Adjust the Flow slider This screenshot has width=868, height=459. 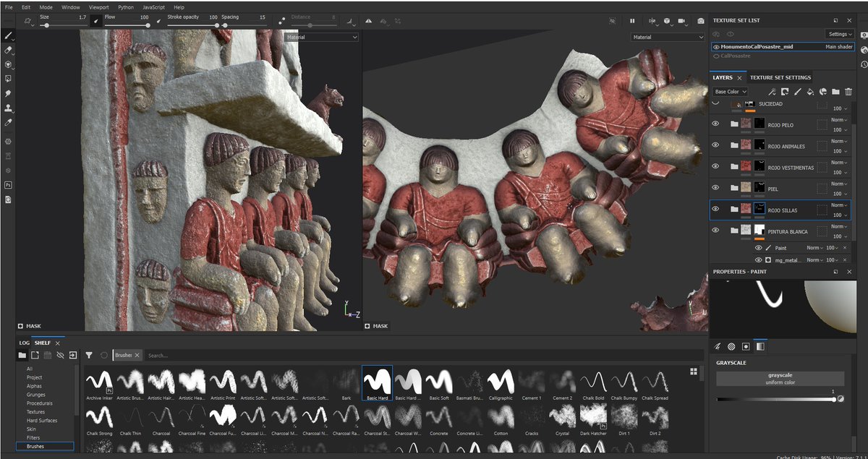click(127, 25)
